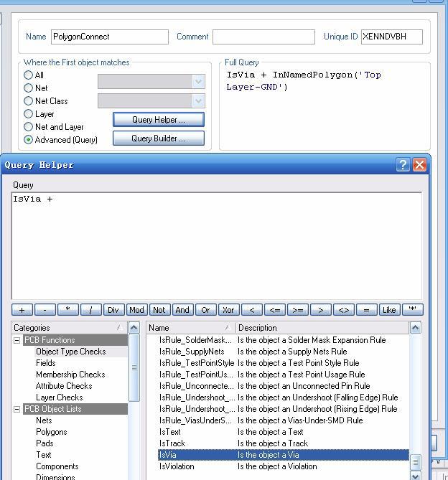Close the Query Helper dialog
Screen dimensions: 448x480
[x=419, y=165]
